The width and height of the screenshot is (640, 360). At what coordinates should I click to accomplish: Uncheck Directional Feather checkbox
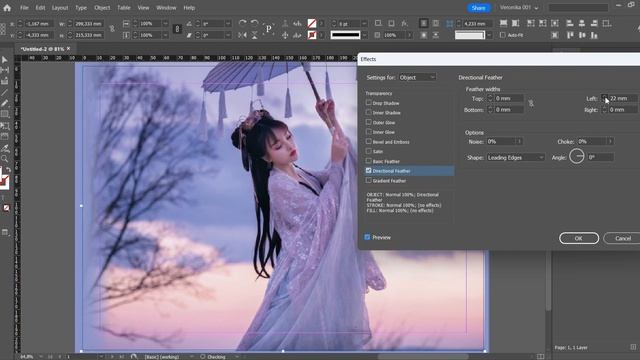tap(369, 171)
